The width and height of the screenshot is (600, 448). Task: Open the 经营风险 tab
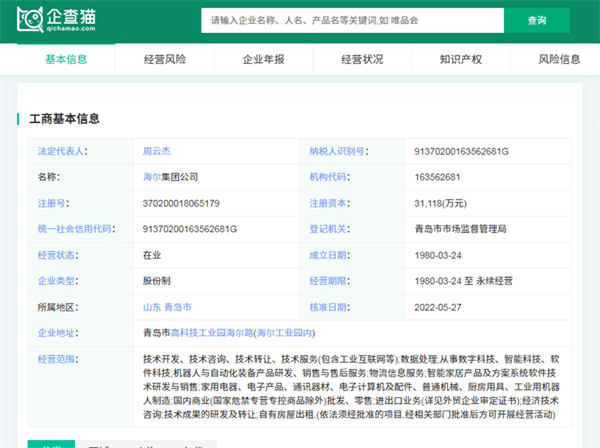coord(165,59)
